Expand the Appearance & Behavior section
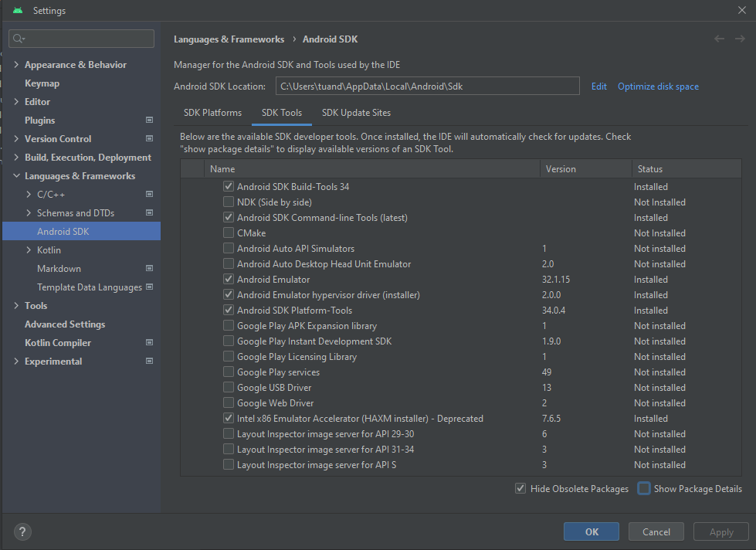Screen dimensions: 756x550 (16, 65)
